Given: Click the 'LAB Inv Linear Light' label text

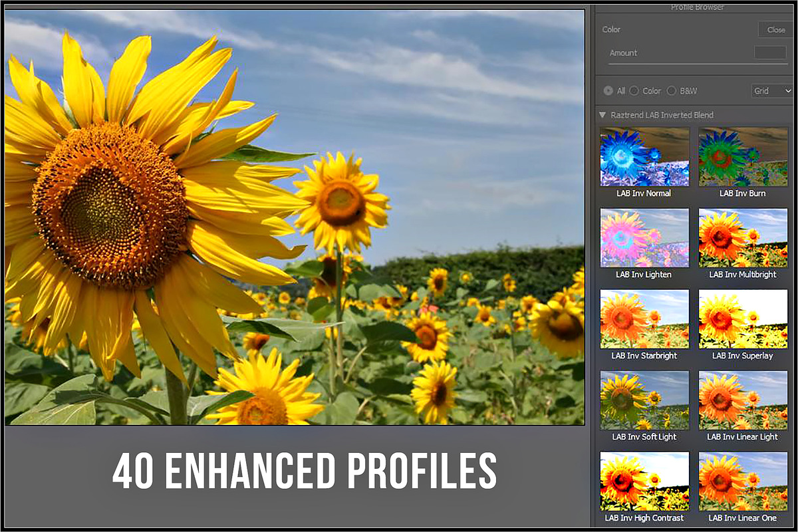Looking at the screenshot, I should click(743, 437).
